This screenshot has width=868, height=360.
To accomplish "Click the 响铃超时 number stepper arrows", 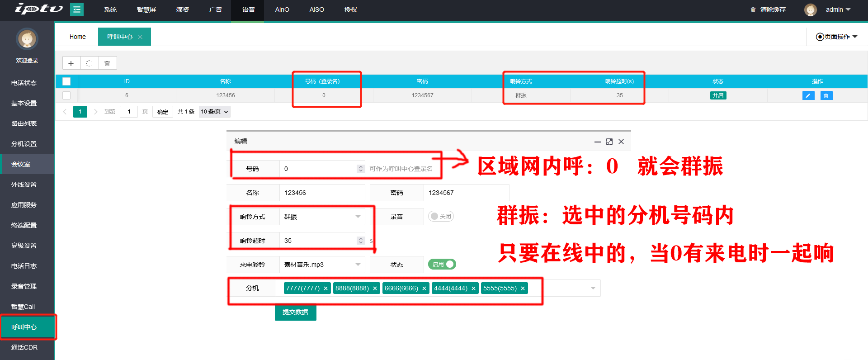I will point(360,241).
